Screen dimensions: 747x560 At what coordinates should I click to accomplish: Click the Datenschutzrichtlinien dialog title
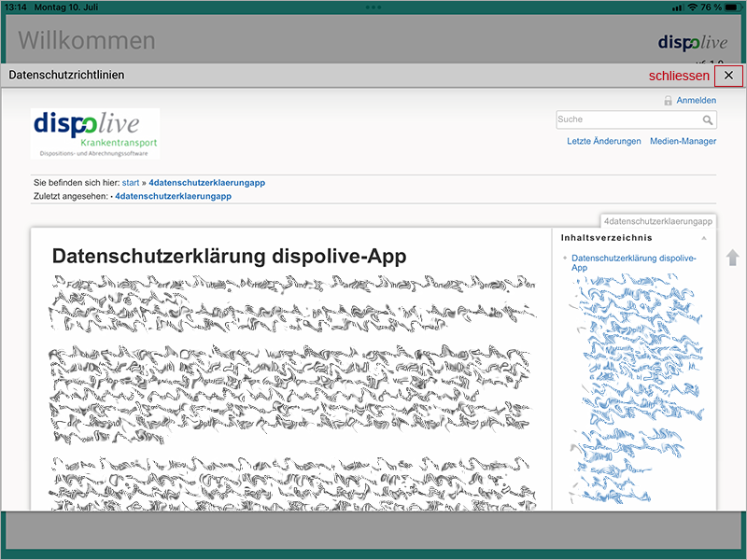click(66, 76)
